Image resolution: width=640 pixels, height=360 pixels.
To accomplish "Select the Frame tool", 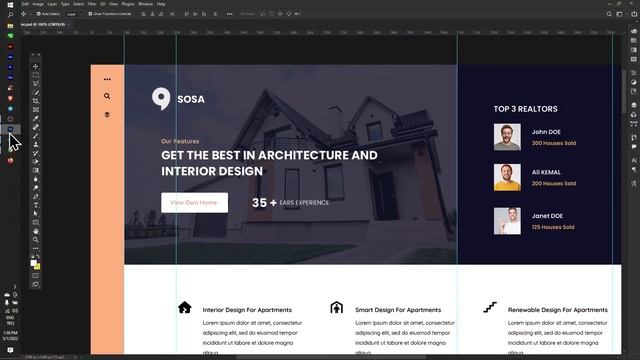I will (36, 110).
